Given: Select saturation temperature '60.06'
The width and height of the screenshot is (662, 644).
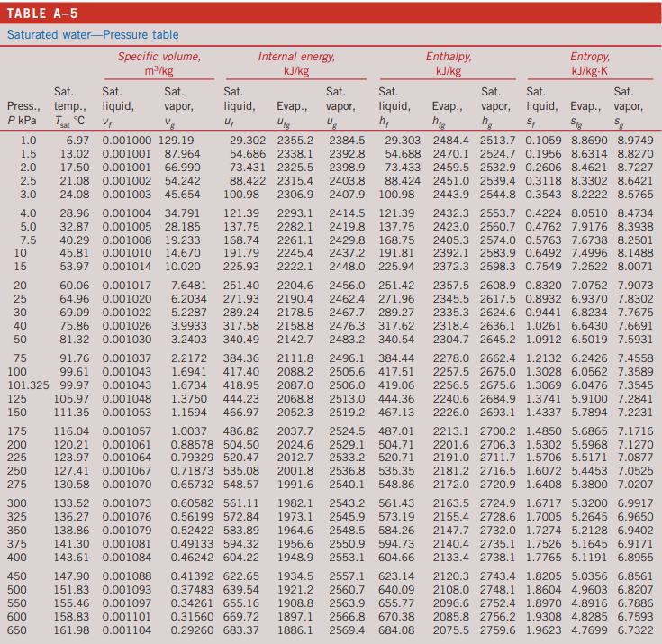Looking at the screenshot, I should 74,286.
